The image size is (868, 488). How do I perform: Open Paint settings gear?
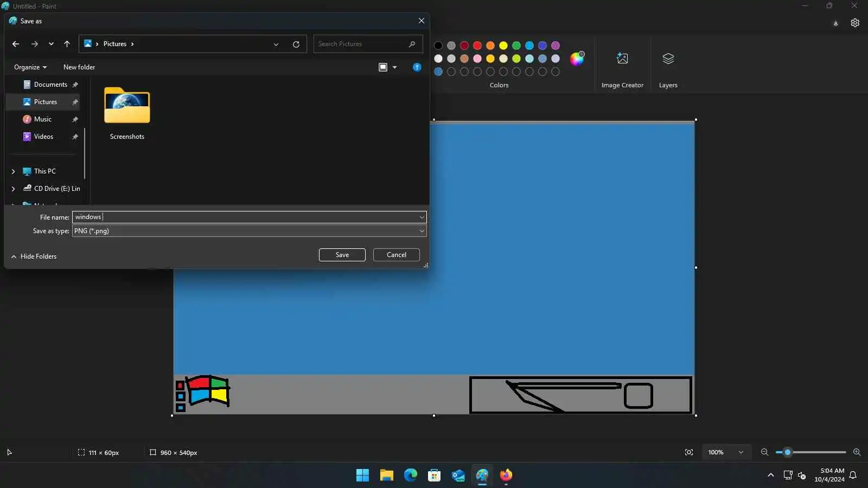point(855,23)
